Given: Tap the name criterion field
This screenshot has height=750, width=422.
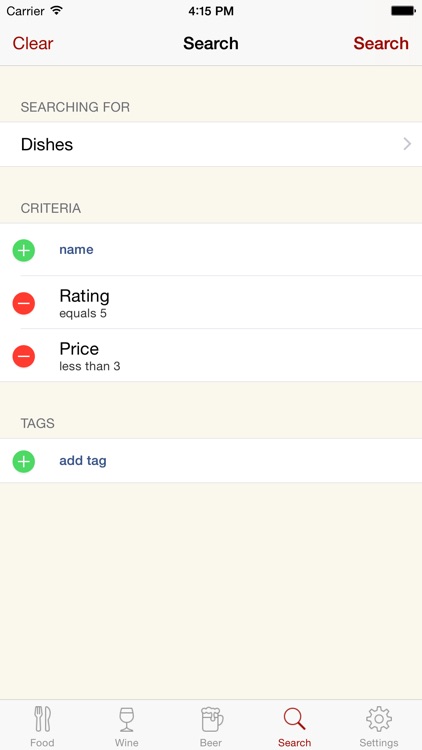Looking at the screenshot, I should point(211,250).
